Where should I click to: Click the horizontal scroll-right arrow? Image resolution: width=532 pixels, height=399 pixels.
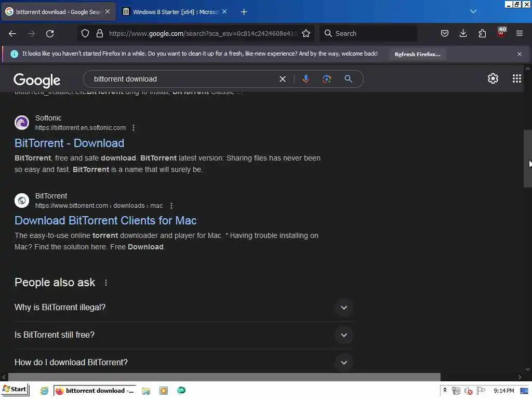point(520,377)
